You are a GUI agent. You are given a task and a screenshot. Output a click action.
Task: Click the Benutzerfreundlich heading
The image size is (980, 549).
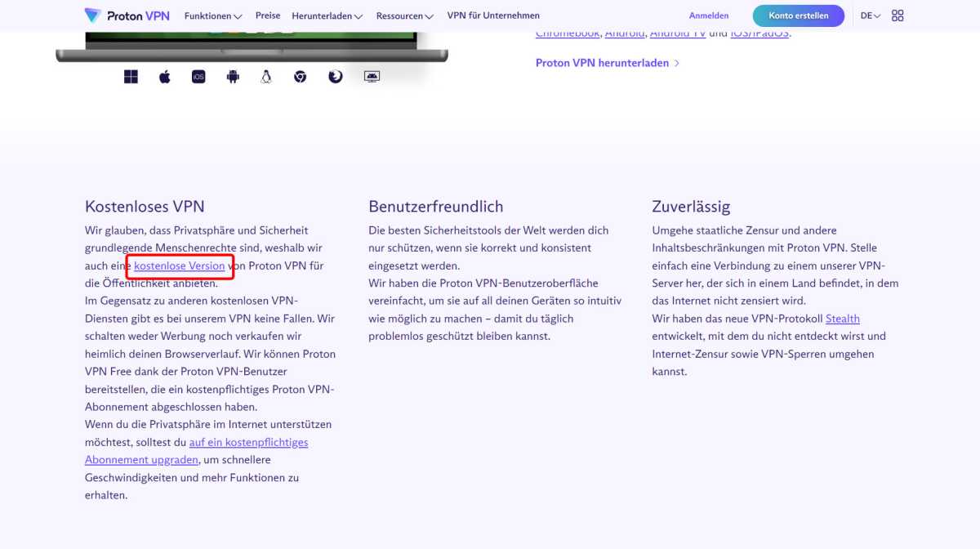click(436, 207)
